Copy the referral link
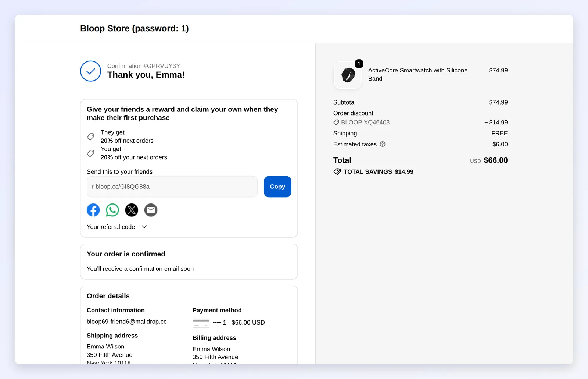 click(x=277, y=187)
